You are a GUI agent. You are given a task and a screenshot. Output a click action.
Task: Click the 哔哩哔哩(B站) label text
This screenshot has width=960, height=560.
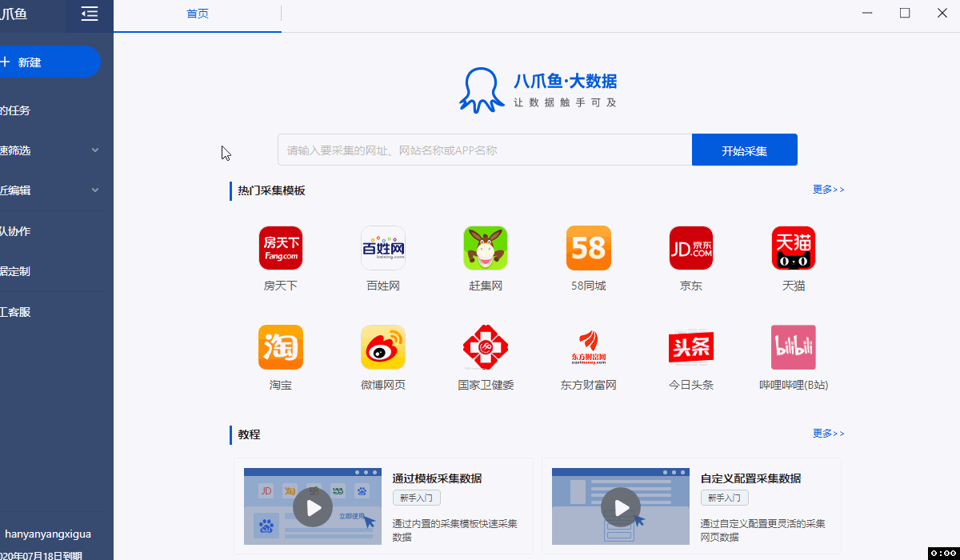(794, 385)
